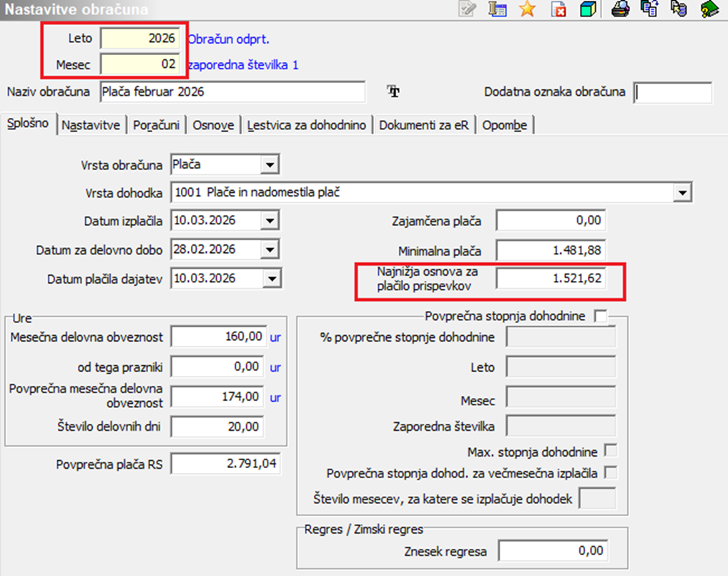This screenshot has width=728, height=576.
Task: Click Število mesecev za katere se izplačuje field
Action: click(x=597, y=499)
